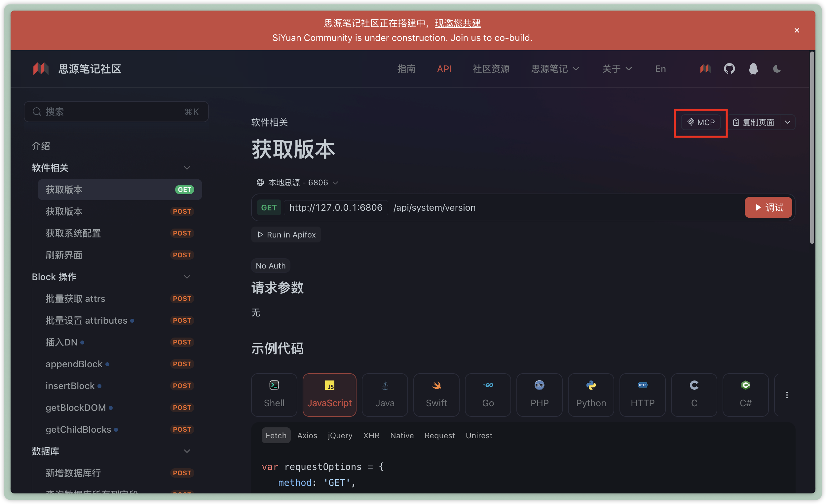Select the Python code example
The image size is (826, 504).
[x=591, y=394]
